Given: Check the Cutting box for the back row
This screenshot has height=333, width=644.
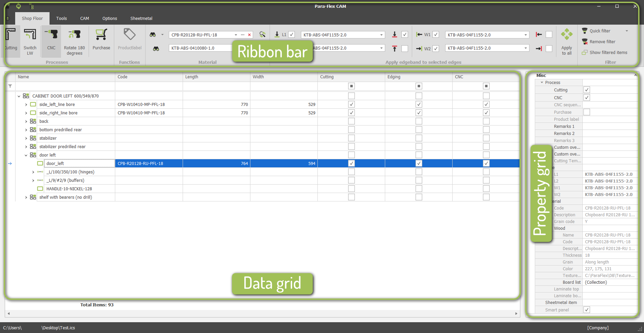Looking at the screenshot, I should tap(351, 121).
